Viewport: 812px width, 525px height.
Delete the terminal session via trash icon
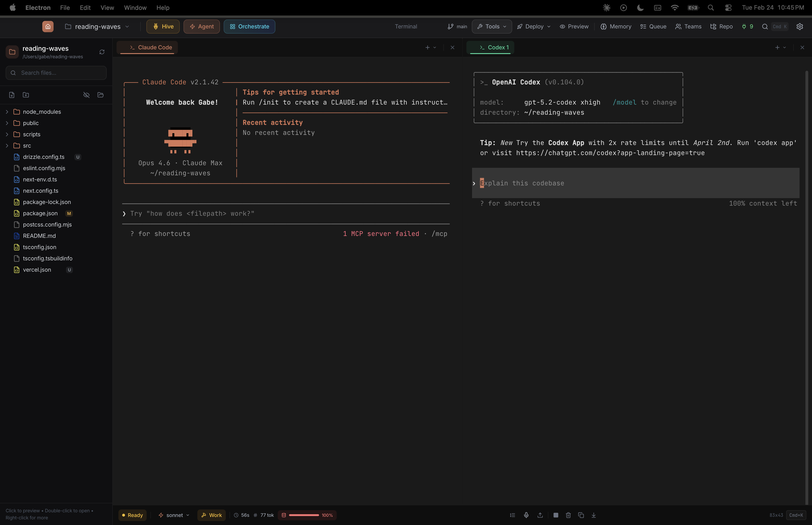tap(568, 515)
